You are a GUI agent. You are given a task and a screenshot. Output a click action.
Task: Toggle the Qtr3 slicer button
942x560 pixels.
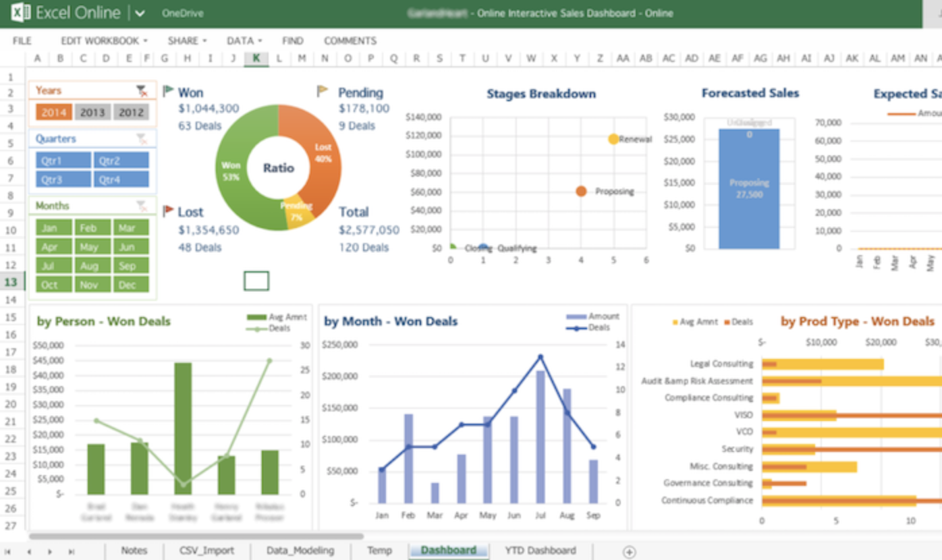point(63,179)
